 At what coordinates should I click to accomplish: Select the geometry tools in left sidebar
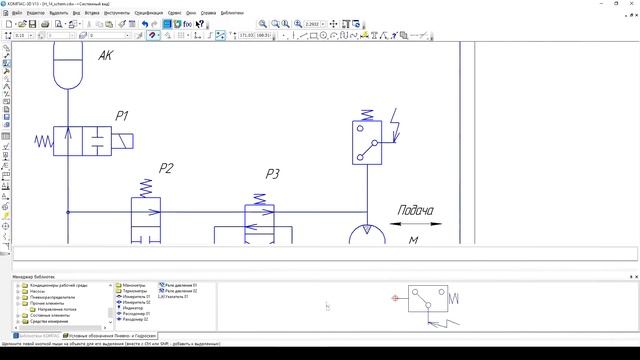(x=6, y=48)
